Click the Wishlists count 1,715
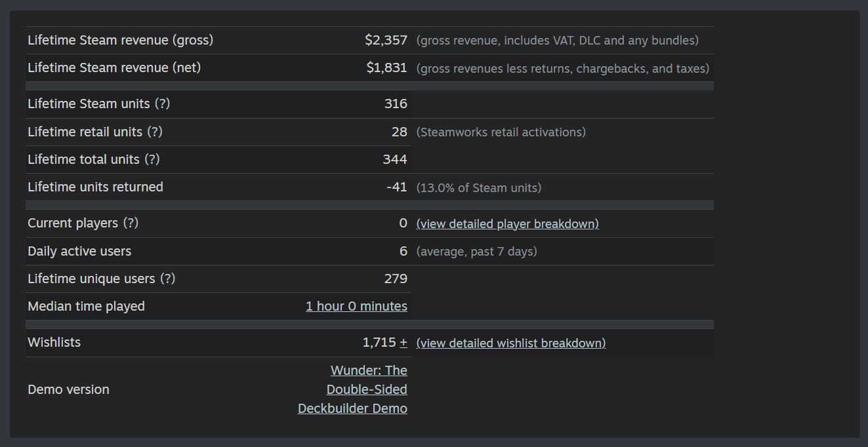Image resolution: width=868 pixels, height=447 pixels. (379, 342)
